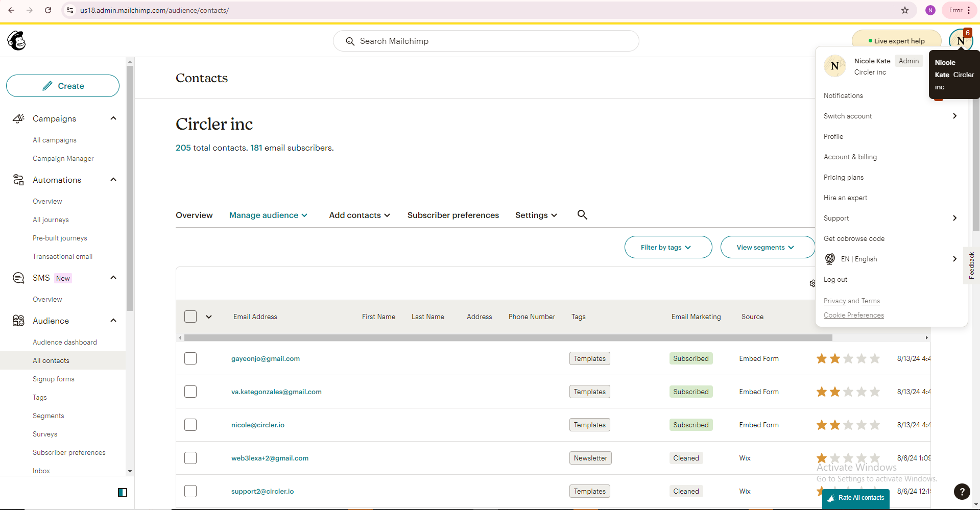980x510 pixels.
Task: Click the contacts search magnifier icon
Action: click(582, 215)
